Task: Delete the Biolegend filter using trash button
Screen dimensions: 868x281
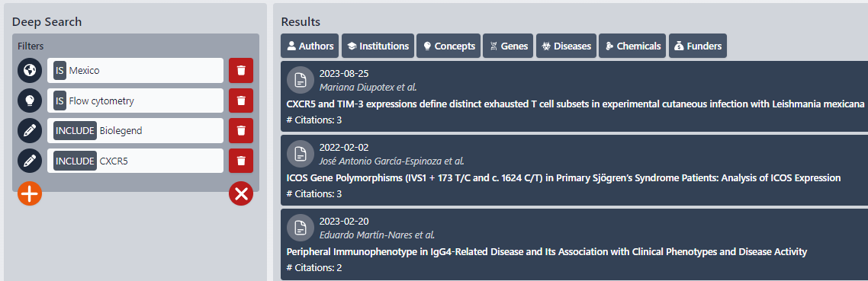Action: 241,130
